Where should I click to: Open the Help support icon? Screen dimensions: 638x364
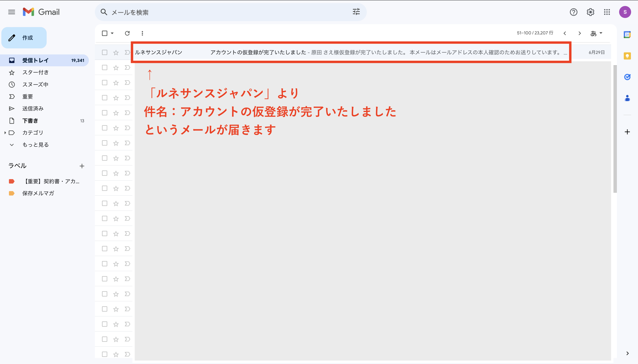(x=573, y=12)
